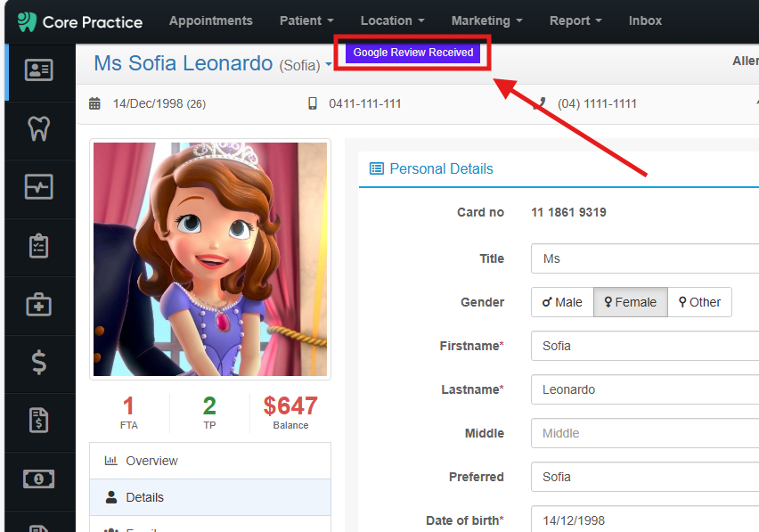Click the Core Practice logo
Image resolution: width=759 pixels, height=532 pixels.
pyautogui.click(x=80, y=21)
